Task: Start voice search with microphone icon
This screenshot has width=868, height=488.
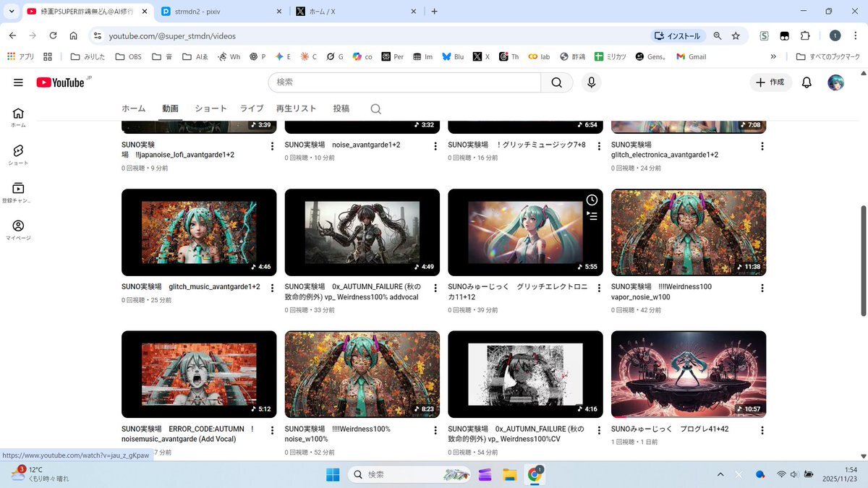Action: coord(591,82)
